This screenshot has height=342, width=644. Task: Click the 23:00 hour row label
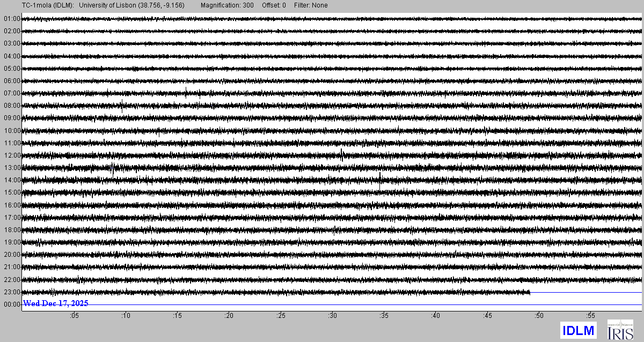pyautogui.click(x=12, y=292)
